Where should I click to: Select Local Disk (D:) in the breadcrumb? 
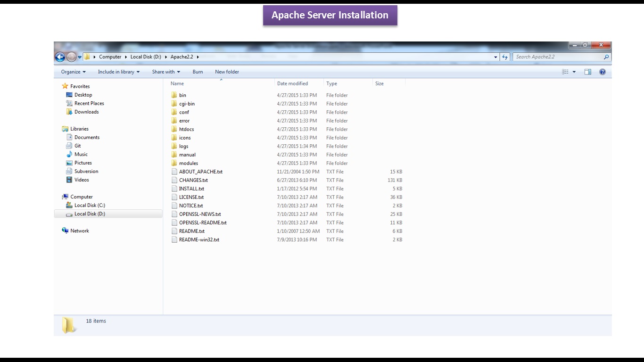tap(146, 57)
